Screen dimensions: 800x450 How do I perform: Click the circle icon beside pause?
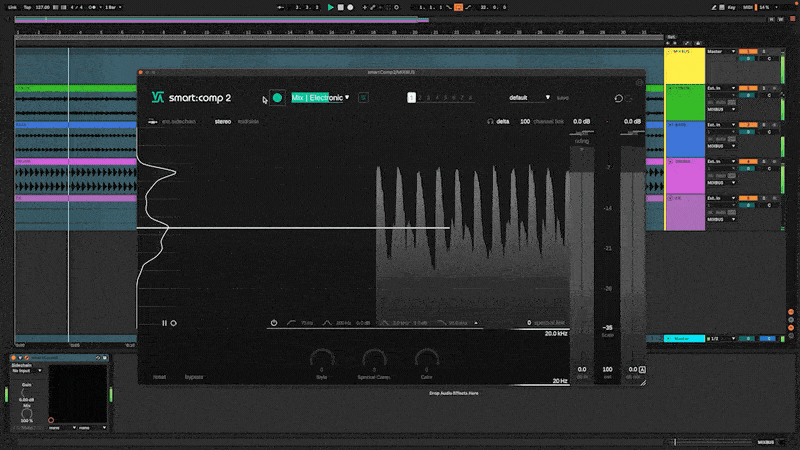173,323
